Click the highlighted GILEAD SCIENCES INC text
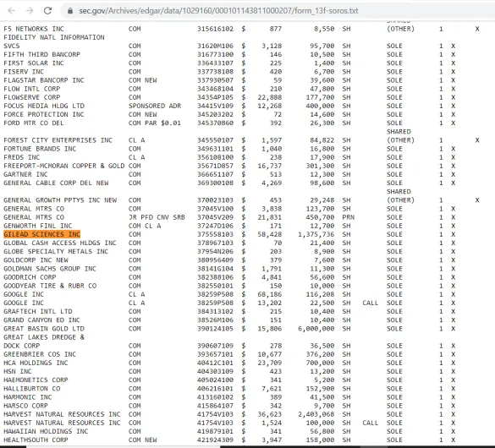Viewport: 495px width, 448px height. (x=41, y=234)
